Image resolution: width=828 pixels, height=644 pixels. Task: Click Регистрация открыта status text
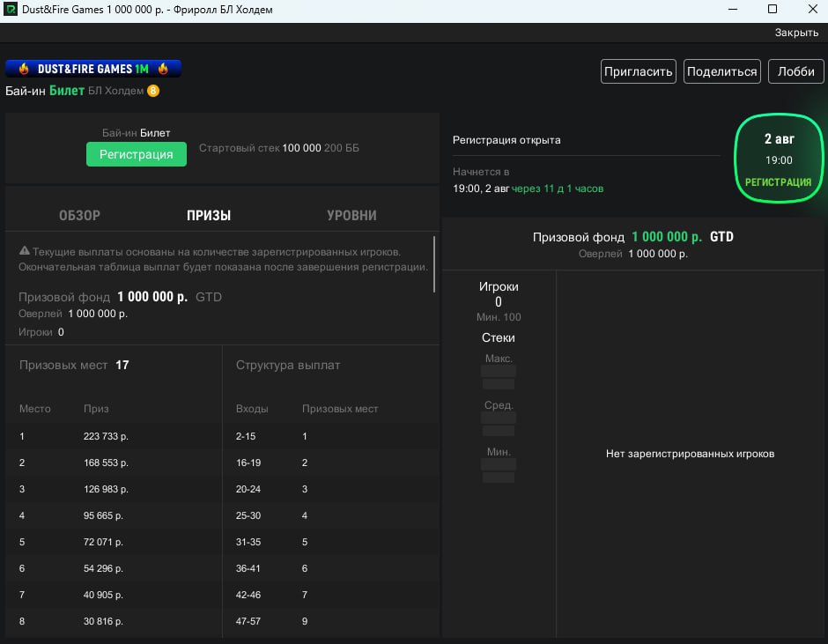[x=506, y=140]
